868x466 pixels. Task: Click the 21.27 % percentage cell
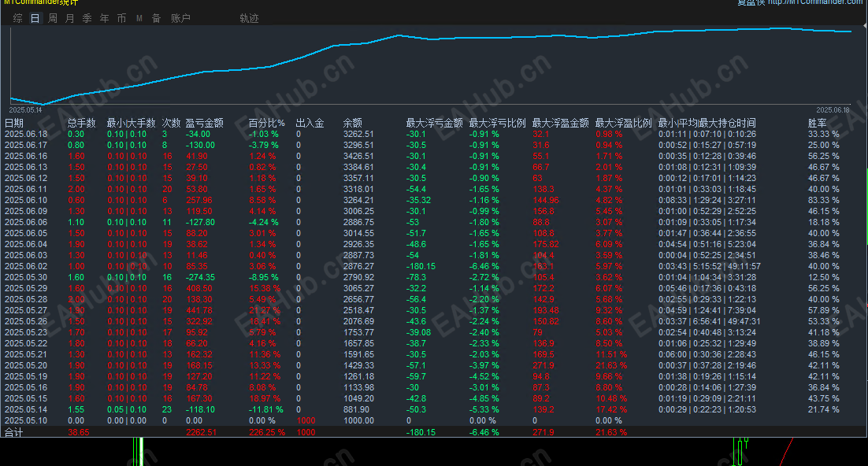[265, 310]
